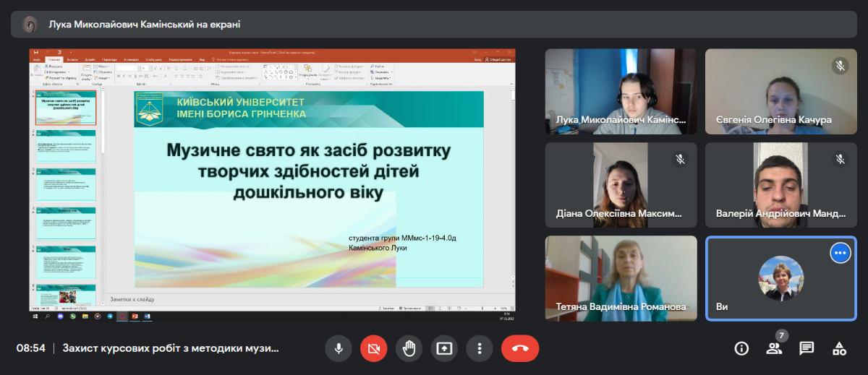Click the presenter avatar in top banner

click(30, 24)
